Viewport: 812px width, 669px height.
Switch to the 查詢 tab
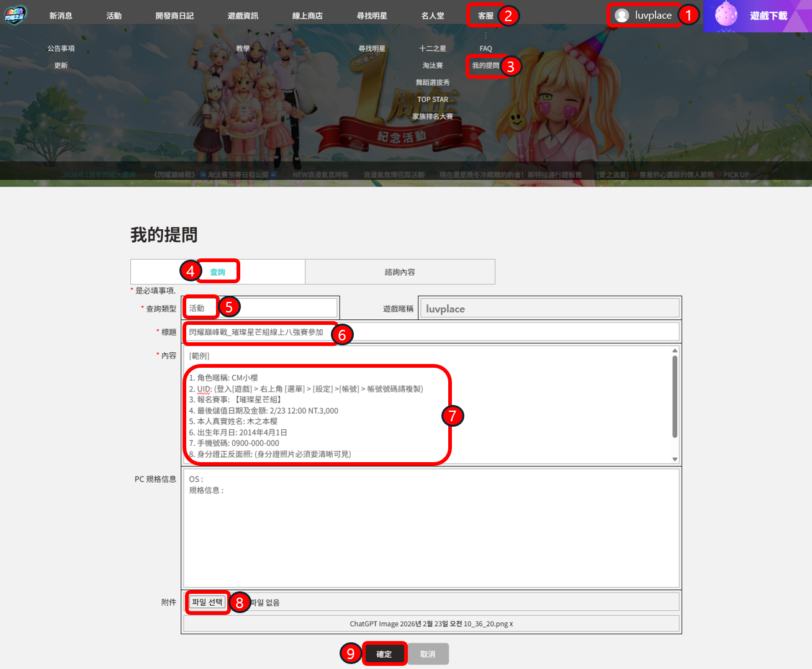coord(217,272)
